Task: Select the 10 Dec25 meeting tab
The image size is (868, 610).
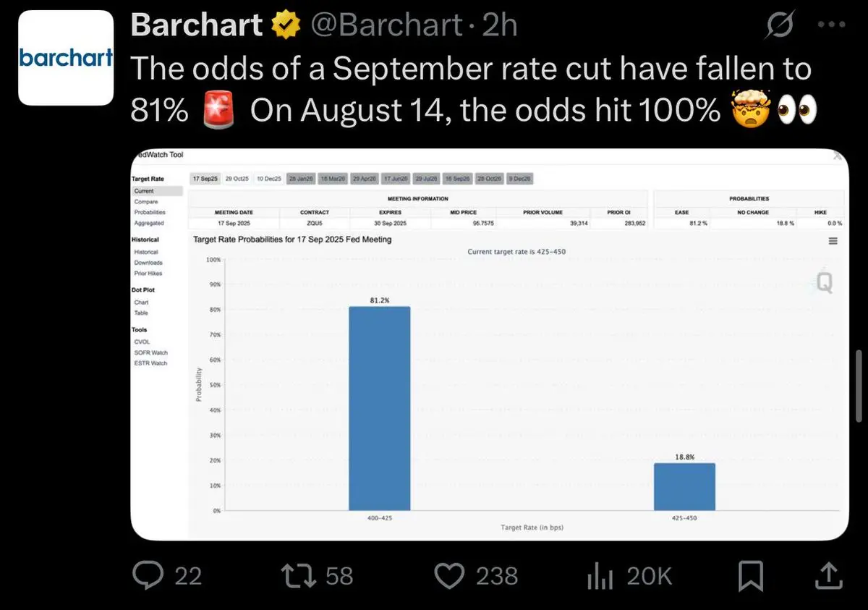Action: click(269, 179)
